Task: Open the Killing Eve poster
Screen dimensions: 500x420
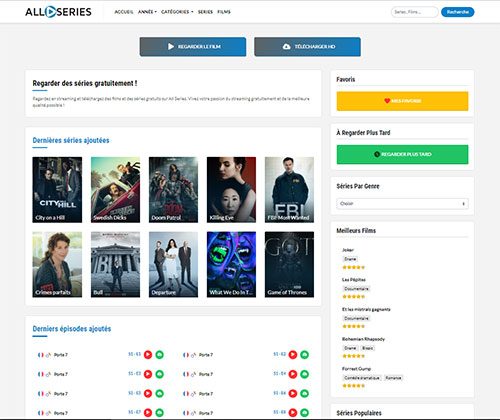Action: [x=231, y=190]
